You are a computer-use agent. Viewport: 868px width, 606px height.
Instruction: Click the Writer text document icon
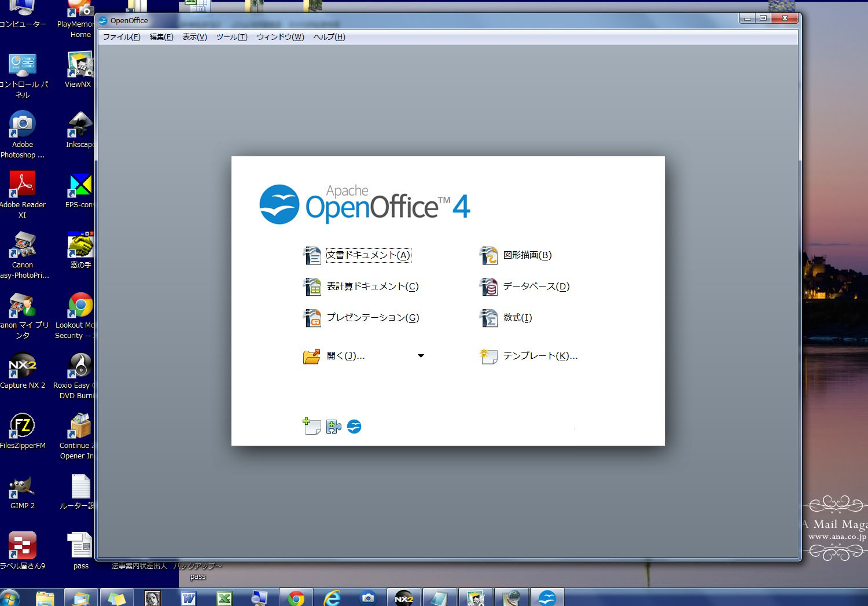(x=312, y=255)
